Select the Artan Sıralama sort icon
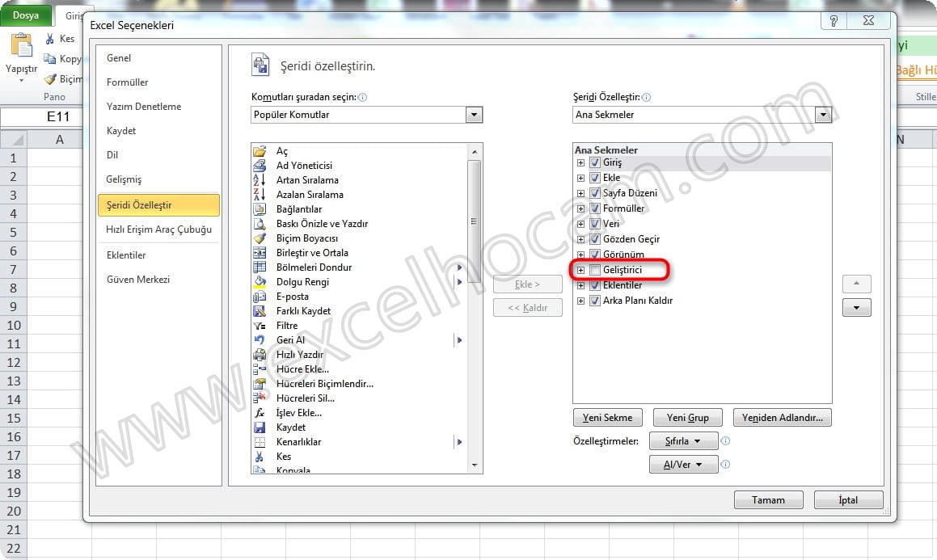The image size is (937, 560). [260, 179]
